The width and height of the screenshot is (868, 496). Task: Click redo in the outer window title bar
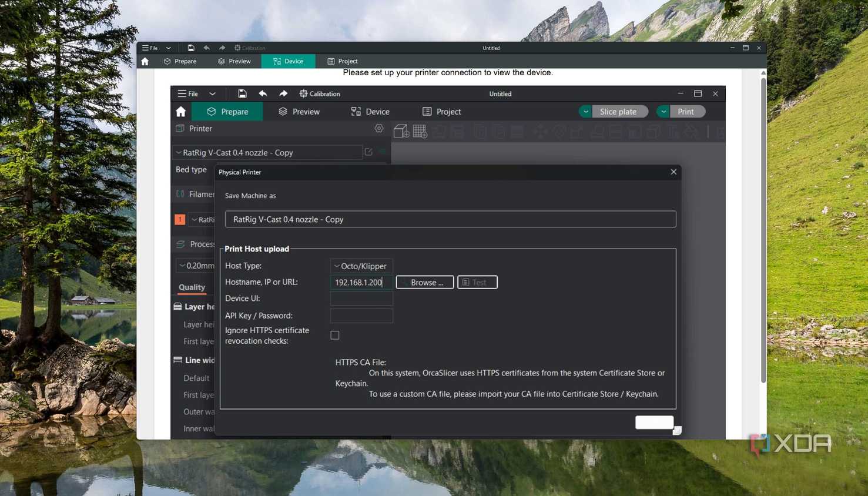click(222, 48)
